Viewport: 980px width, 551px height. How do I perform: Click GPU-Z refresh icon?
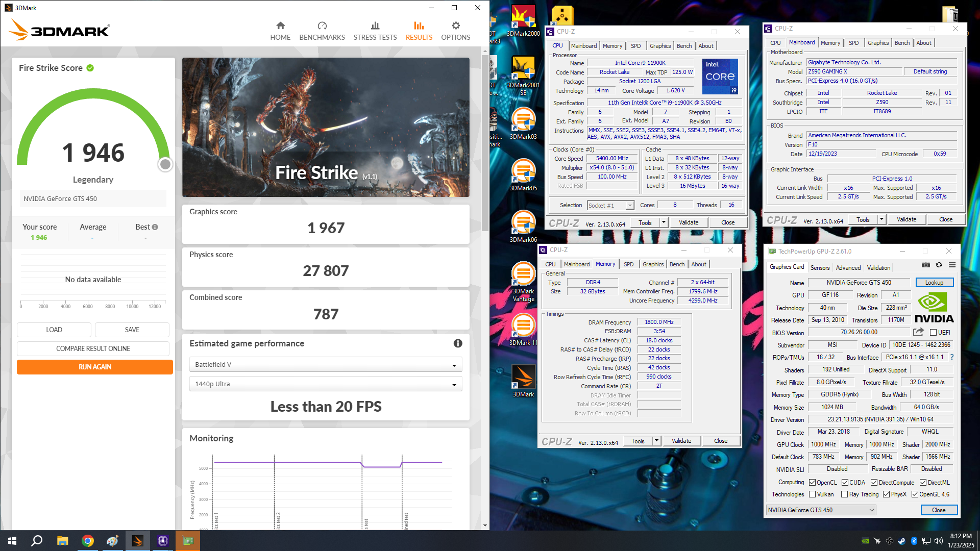(939, 265)
